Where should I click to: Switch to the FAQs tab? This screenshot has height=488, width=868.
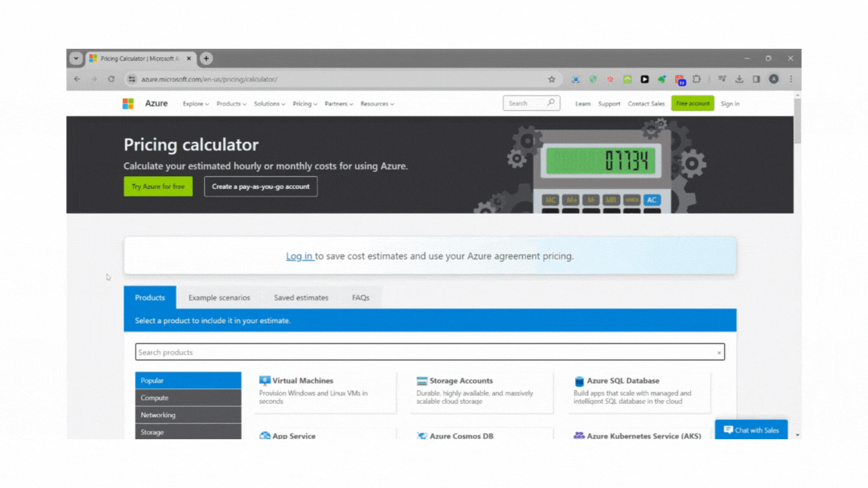pyautogui.click(x=361, y=297)
